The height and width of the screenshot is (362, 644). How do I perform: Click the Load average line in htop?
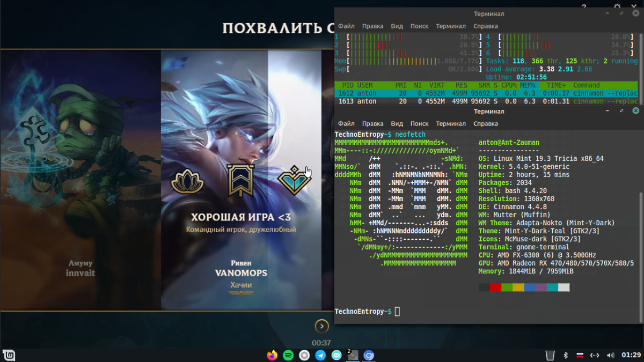click(539, 69)
